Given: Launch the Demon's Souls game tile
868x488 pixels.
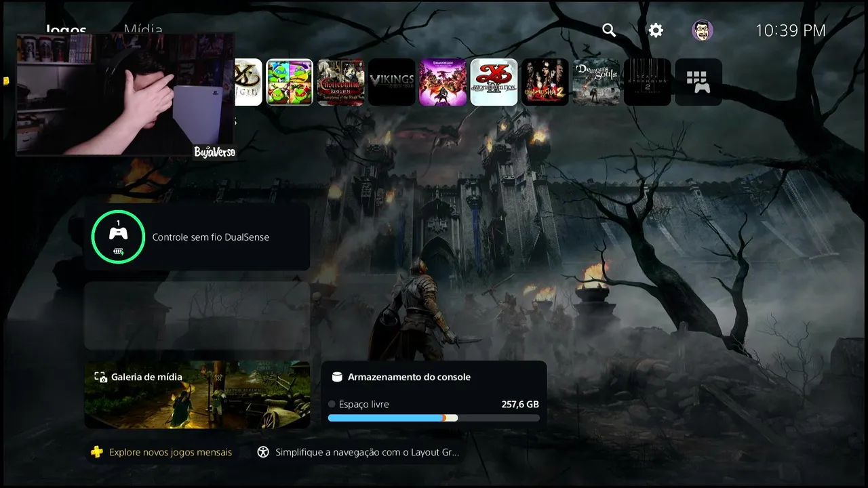Looking at the screenshot, I should tap(596, 82).
